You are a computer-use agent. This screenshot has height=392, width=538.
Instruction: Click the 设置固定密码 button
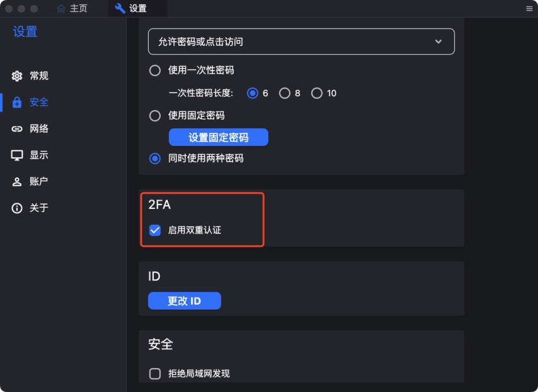(219, 137)
